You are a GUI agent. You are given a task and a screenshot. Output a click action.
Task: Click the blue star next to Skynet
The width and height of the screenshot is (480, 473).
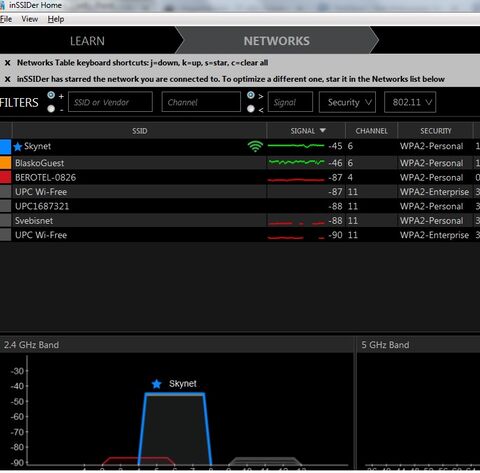(x=18, y=146)
